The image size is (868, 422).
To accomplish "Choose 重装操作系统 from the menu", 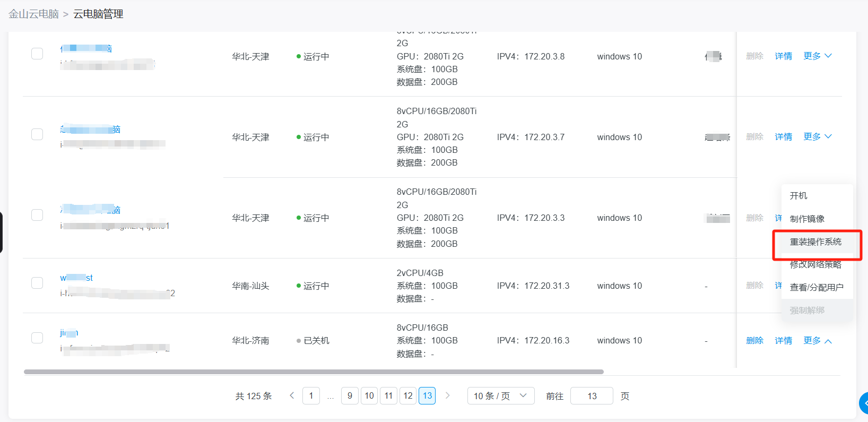I will tap(815, 242).
